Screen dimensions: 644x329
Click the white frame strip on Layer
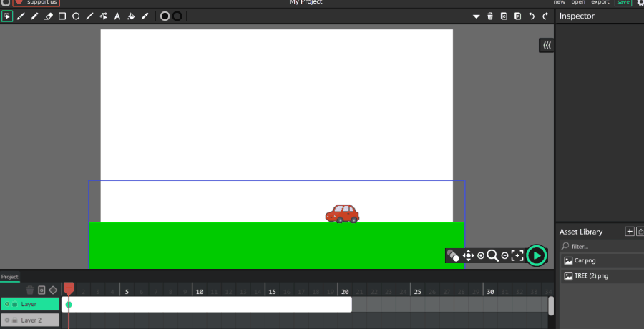click(207, 305)
